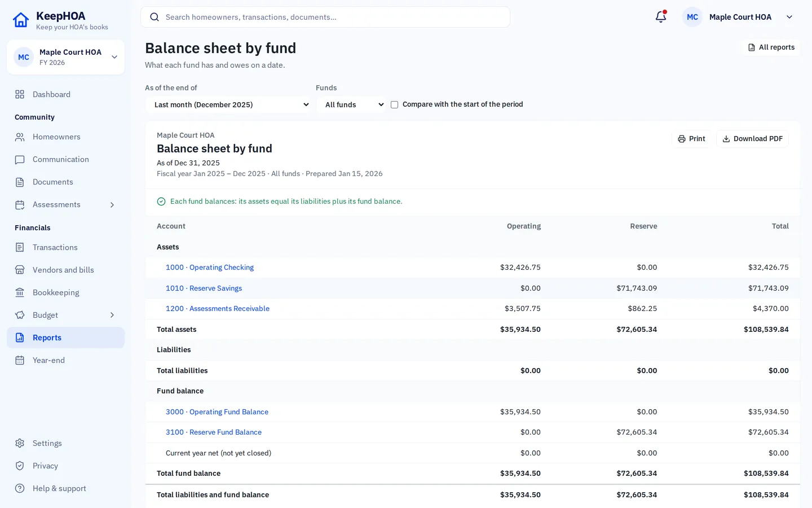The width and height of the screenshot is (812, 508).
Task: Click Total liabilities and fund balance label
Action: 213,495
